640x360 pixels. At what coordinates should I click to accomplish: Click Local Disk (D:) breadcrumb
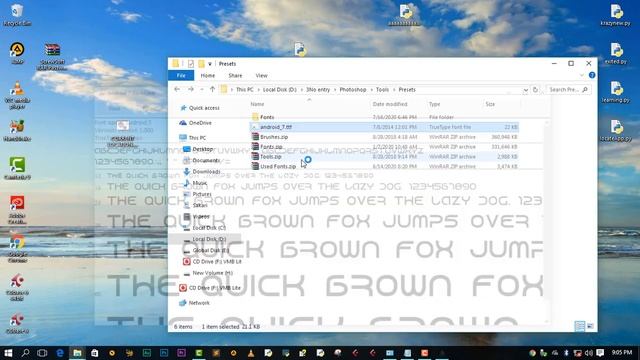click(280, 89)
